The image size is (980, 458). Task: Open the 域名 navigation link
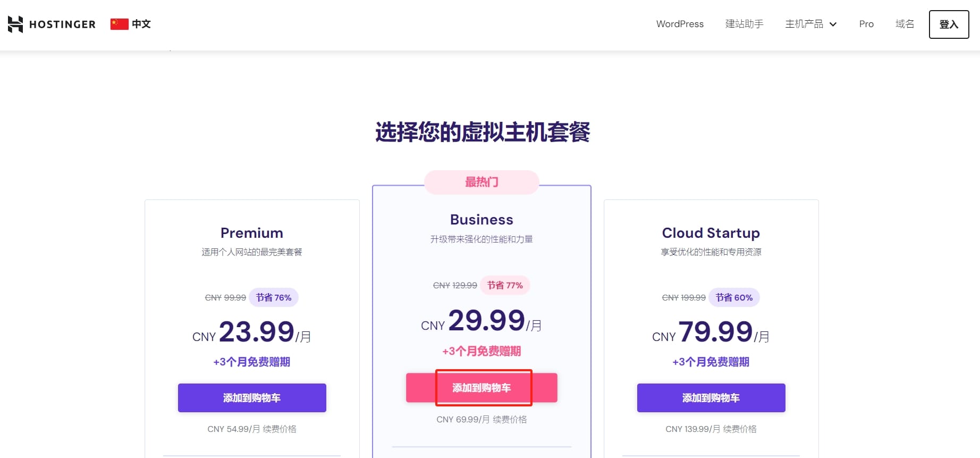coord(905,24)
